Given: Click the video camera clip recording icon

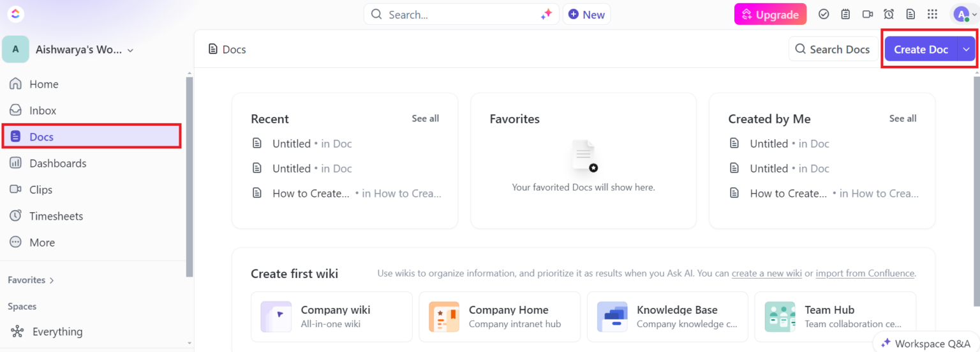Looking at the screenshot, I should [x=867, y=14].
